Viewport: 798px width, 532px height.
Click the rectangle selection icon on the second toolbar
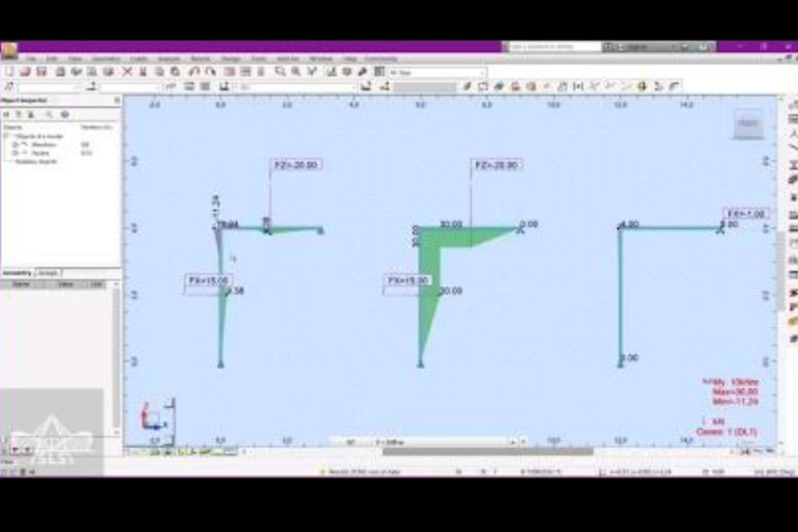[x=482, y=86]
